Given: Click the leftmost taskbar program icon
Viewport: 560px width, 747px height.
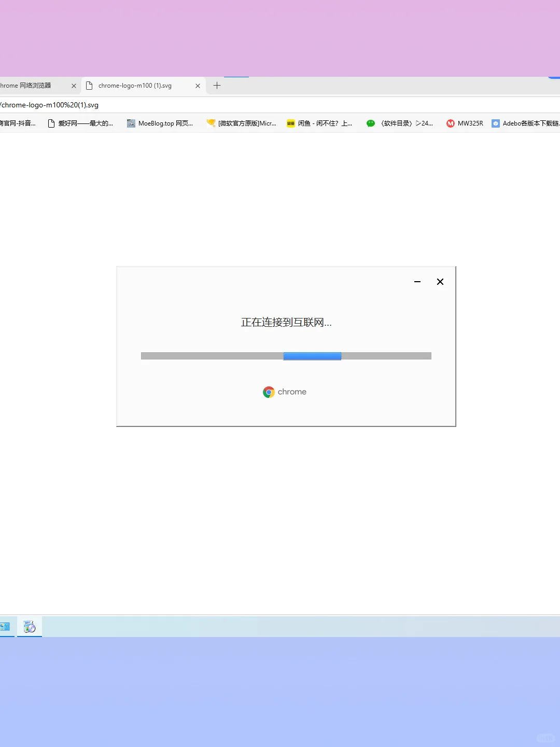Looking at the screenshot, I should (6, 626).
